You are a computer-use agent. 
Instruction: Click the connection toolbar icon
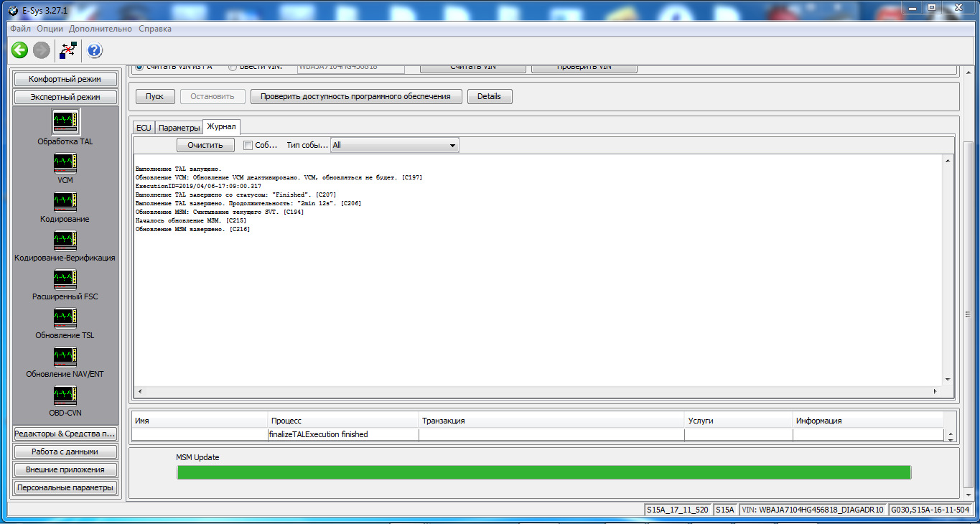click(67, 50)
